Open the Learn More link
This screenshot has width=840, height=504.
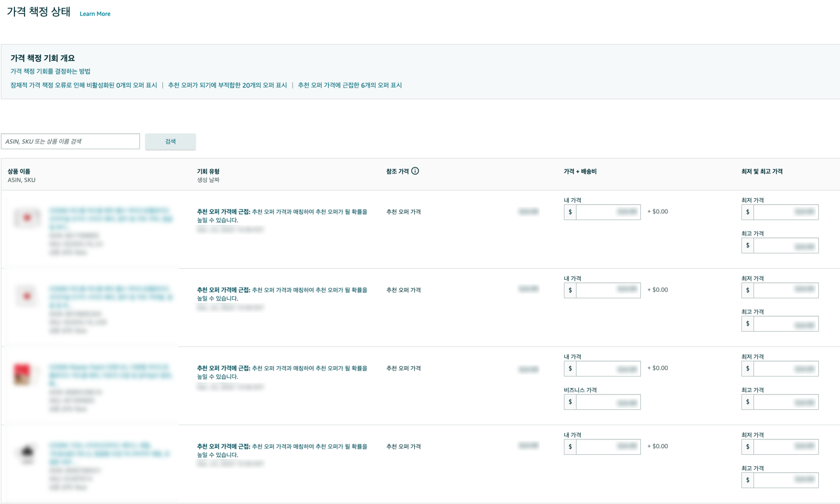tap(95, 14)
